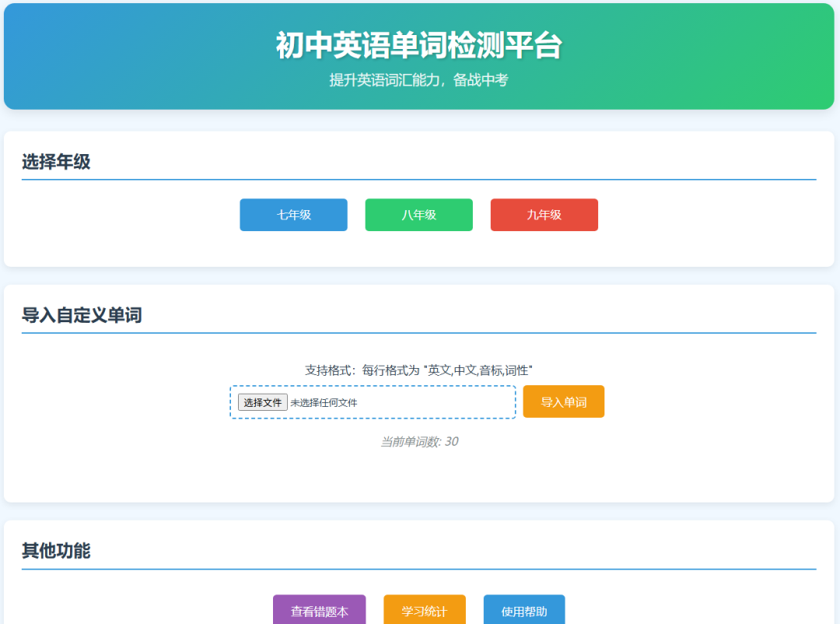Click the 初中英语单词检测平台 page title
This screenshot has width=840, height=624.
tap(420, 44)
